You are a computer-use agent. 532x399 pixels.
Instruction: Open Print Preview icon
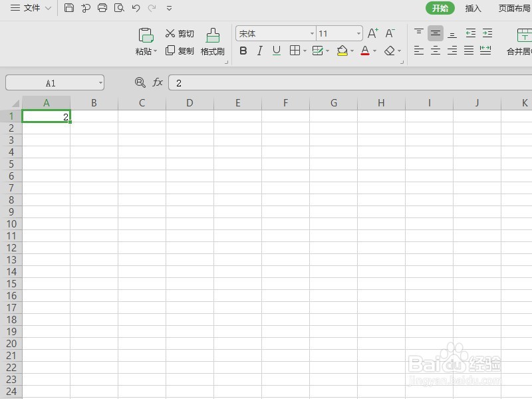pos(119,7)
